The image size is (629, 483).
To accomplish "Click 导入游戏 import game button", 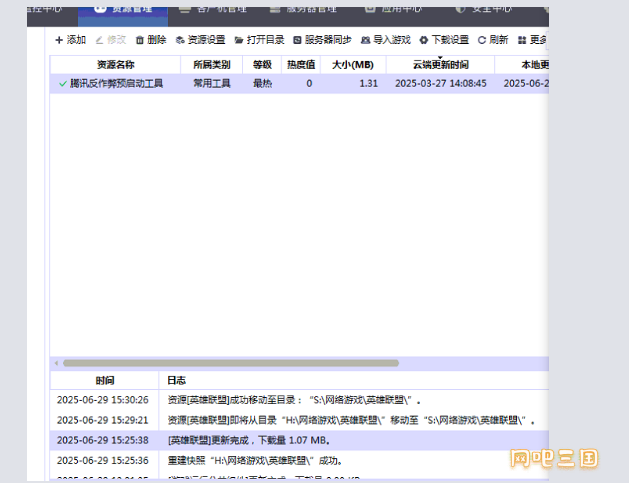I will pos(386,40).
